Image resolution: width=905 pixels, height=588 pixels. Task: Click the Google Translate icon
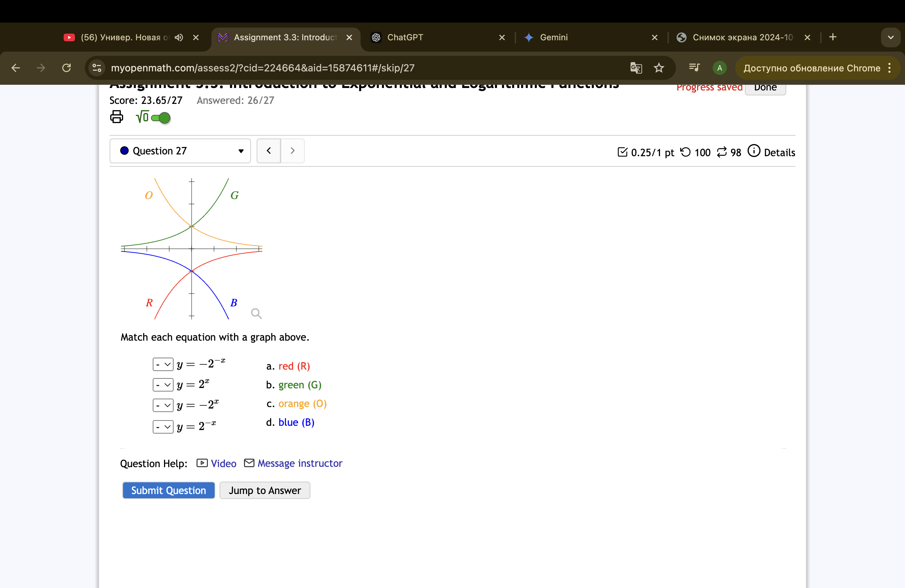click(636, 68)
